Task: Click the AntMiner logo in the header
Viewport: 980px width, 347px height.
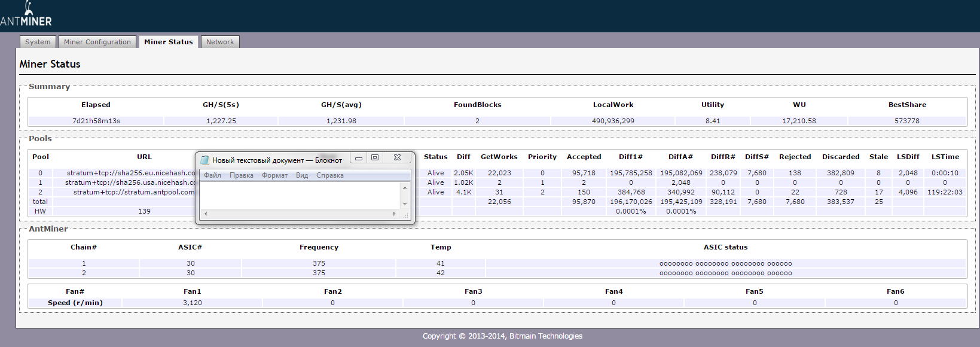Action: click(x=26, y=14)
